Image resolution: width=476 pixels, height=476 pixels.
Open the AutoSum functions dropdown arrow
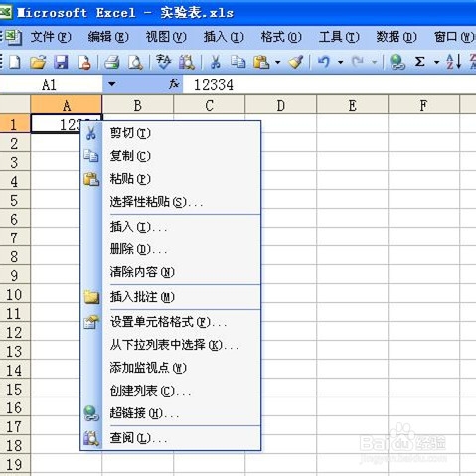437,62
